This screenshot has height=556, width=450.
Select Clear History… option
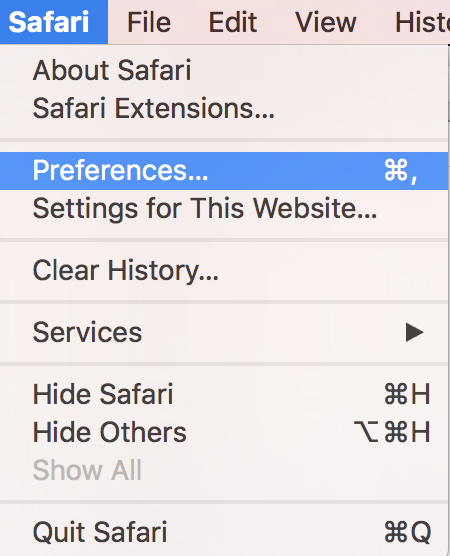click(x=224, y=271)
